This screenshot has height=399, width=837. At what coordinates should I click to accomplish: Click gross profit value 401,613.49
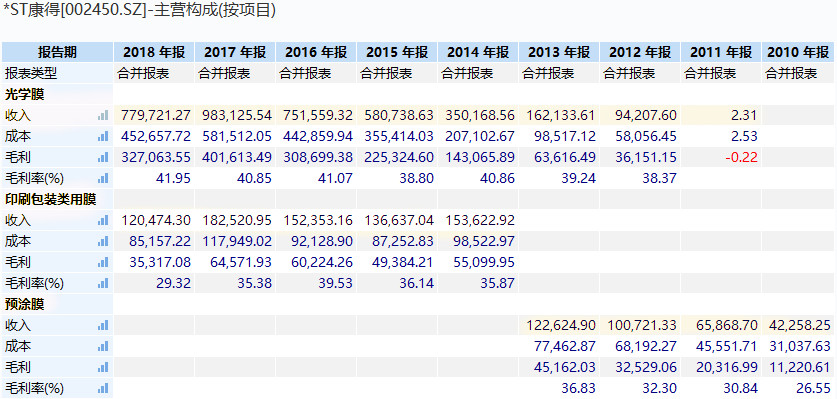click(237, 158)
